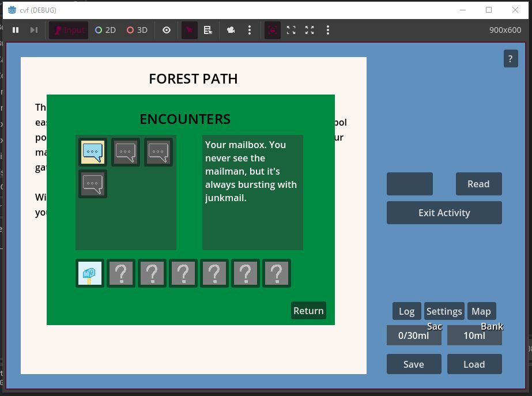The height and width of the screenshot is (396, 532).
Task: Click the second unknown question-mark slot
Action: (152, 273)
